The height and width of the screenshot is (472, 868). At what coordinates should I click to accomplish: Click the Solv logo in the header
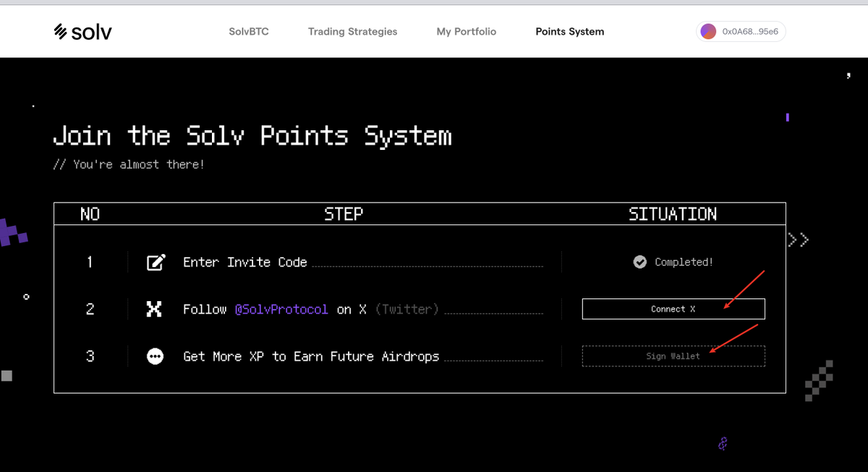tap(83, 31)
